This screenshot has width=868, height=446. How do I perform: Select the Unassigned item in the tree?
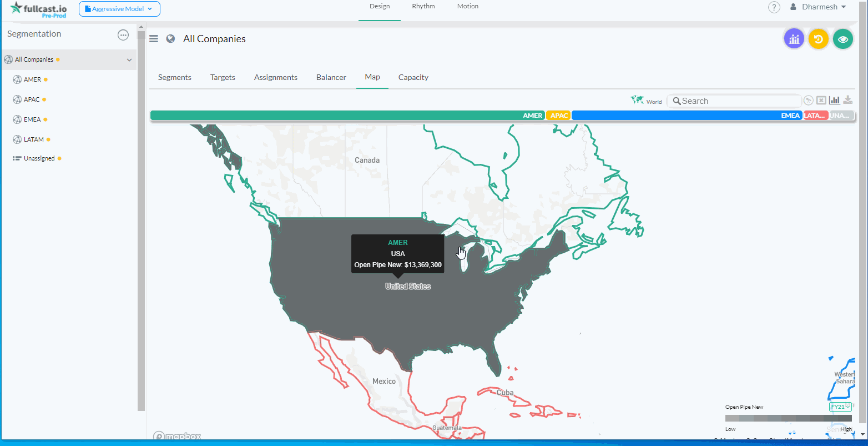[x=39, y=158]
